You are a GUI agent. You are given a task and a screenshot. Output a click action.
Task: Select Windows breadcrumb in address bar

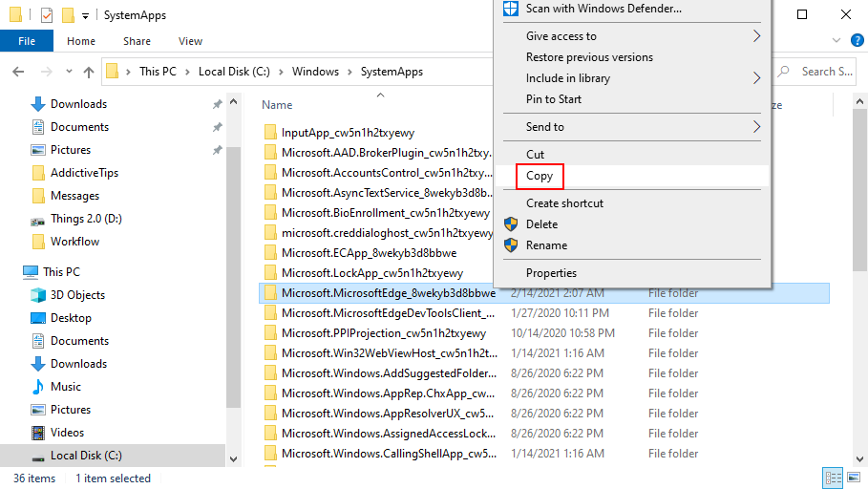[x=315, y=72]
